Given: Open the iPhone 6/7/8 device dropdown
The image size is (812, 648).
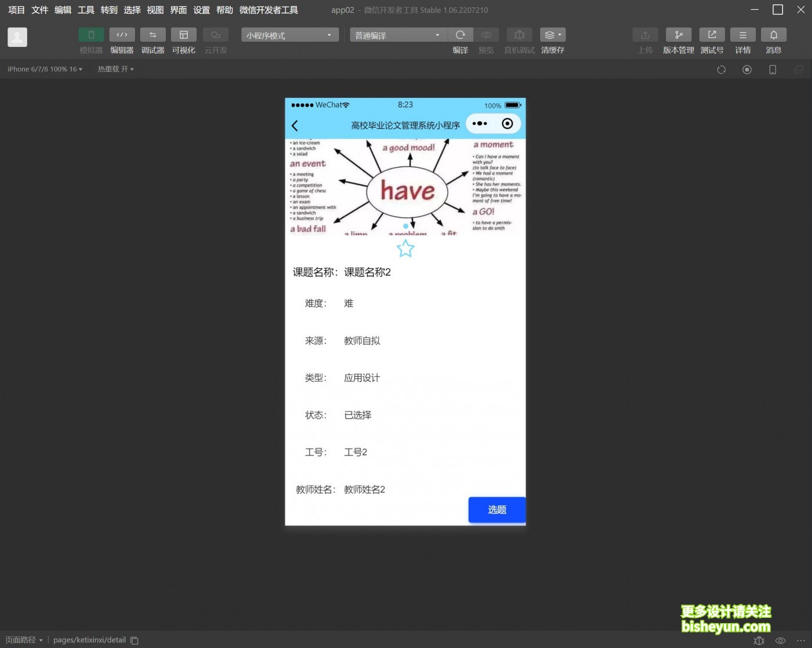Looking at the screenshot, I should coord(45,69).
